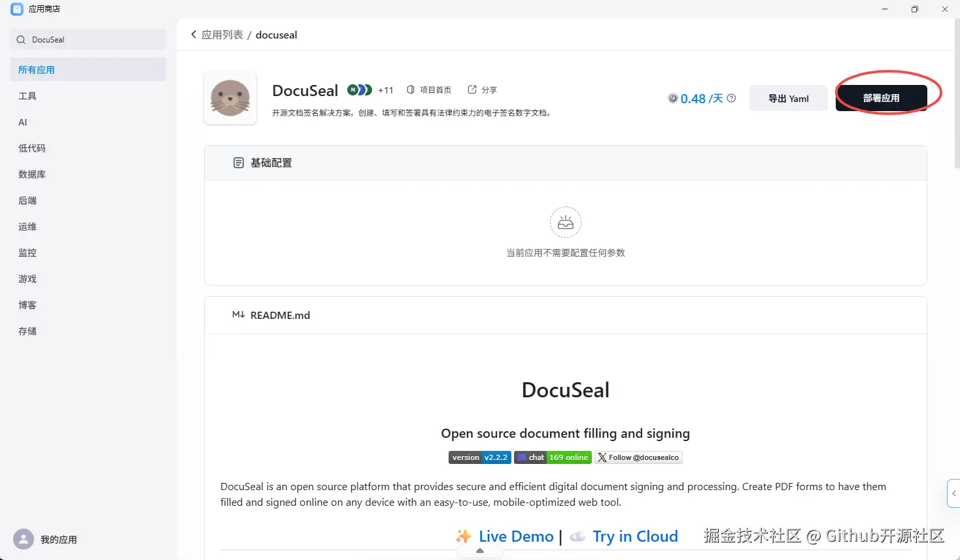Click the 应用列表 breadcrumb link
Viewport: 960px width, 560px height.
click(222, 35)
